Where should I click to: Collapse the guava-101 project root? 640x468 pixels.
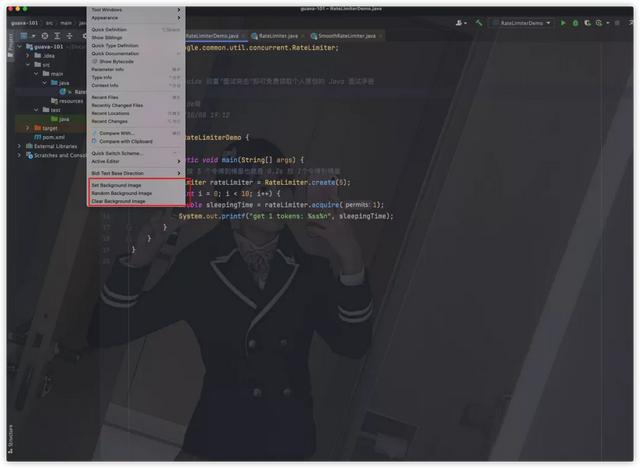tap(19, 47)
